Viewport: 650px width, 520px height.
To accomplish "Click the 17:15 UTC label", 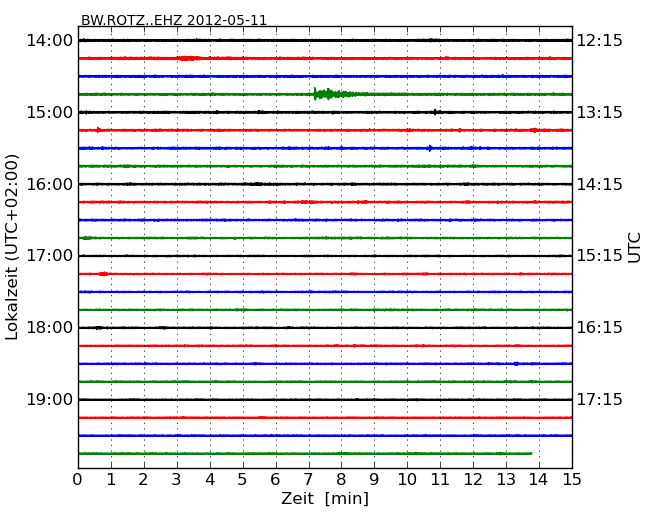I will tap(600, 399).
